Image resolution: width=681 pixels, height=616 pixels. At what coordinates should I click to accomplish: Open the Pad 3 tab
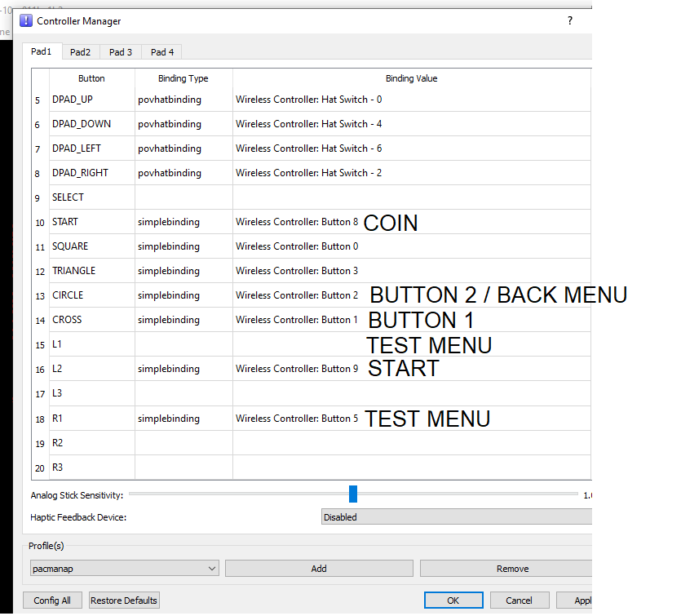(121, 52)
